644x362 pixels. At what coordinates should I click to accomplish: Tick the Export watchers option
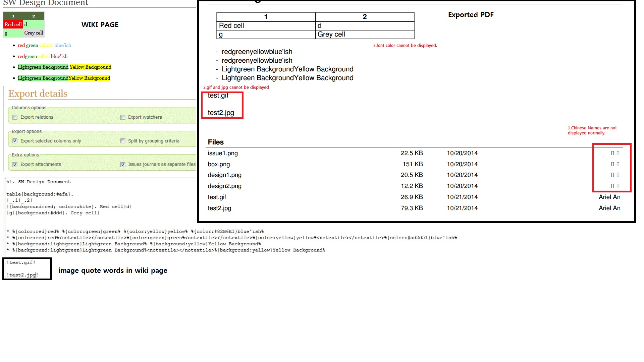coord(123,117)
